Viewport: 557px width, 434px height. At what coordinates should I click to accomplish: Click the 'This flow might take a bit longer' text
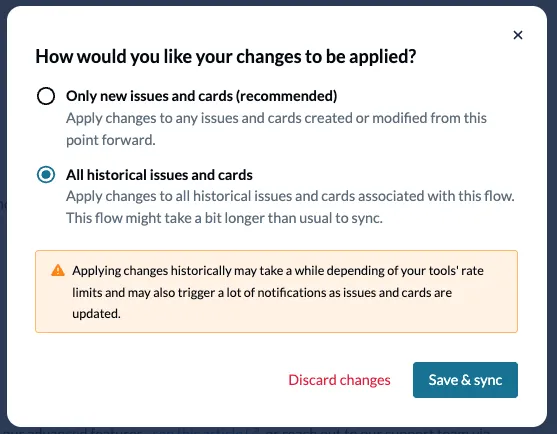pyautogui.click(x=224, y=218)
